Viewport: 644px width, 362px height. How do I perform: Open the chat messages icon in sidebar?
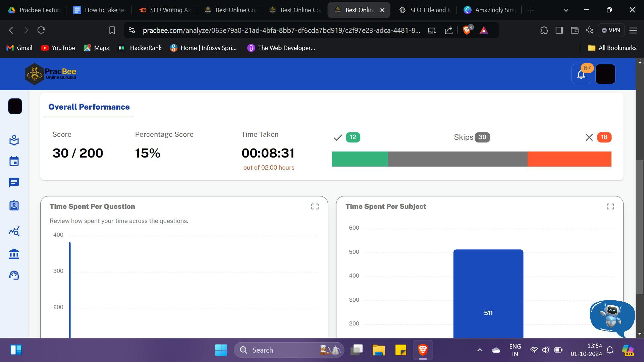[x=14, y=182]
